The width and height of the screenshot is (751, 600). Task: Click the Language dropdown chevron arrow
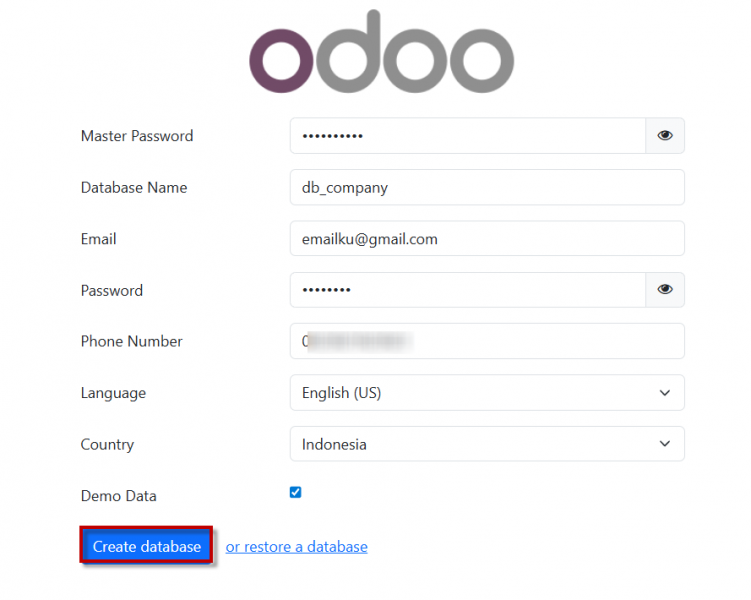665,393
